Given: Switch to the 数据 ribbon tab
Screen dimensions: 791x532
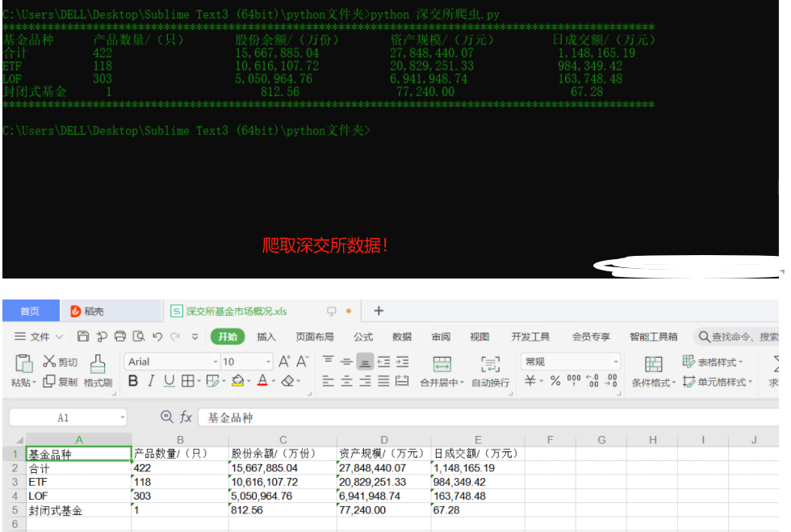Looking at the screenshot, I should tap(402, 337).
